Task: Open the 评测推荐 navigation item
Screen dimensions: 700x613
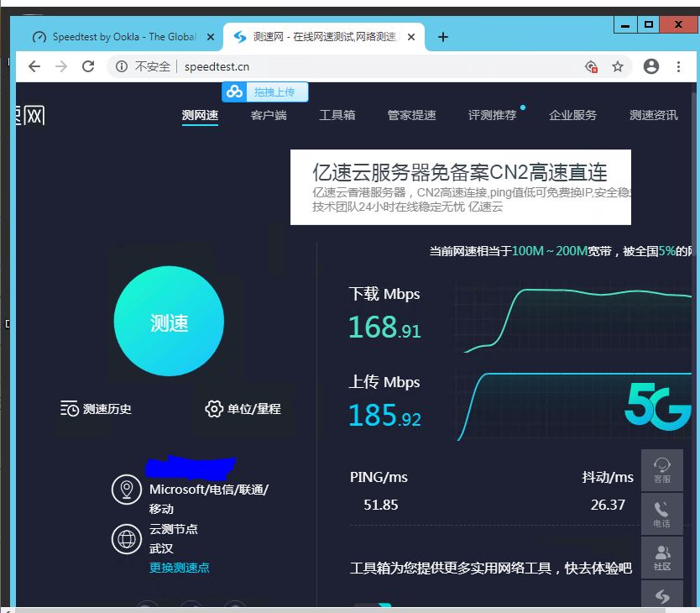Action: [x=492, y=115]
